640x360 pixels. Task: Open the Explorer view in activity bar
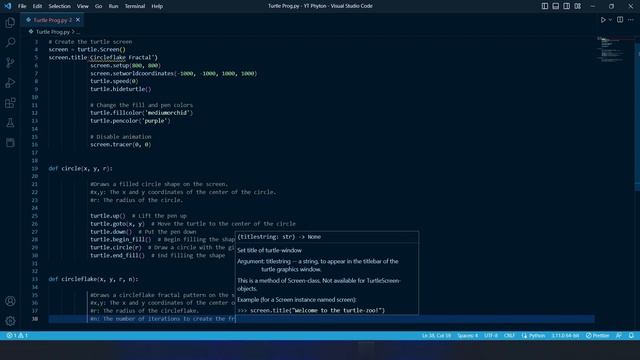pyautogui.click(x=10, y=22)
